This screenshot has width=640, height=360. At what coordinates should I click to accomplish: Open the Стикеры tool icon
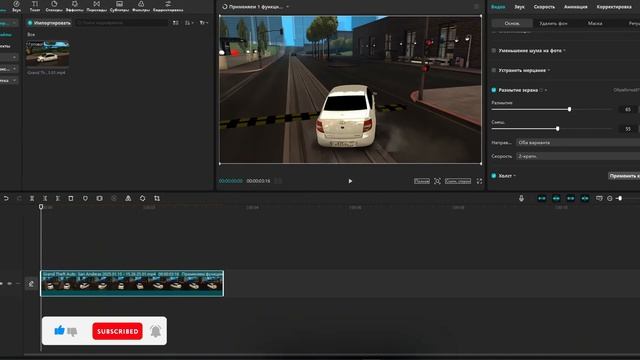(54, 6)
